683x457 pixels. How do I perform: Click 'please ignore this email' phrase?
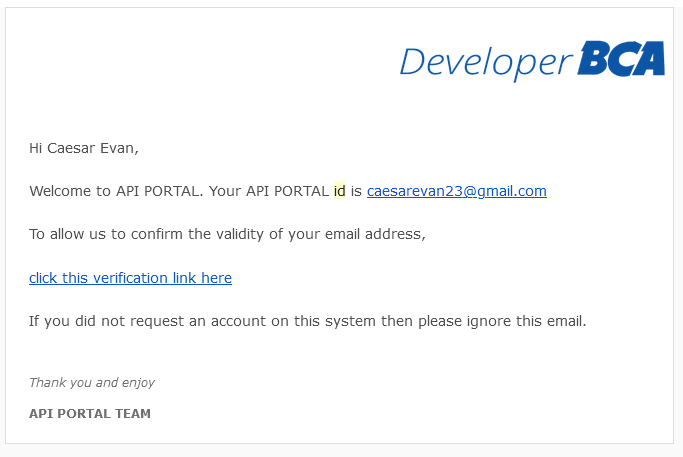coord(502,321)
